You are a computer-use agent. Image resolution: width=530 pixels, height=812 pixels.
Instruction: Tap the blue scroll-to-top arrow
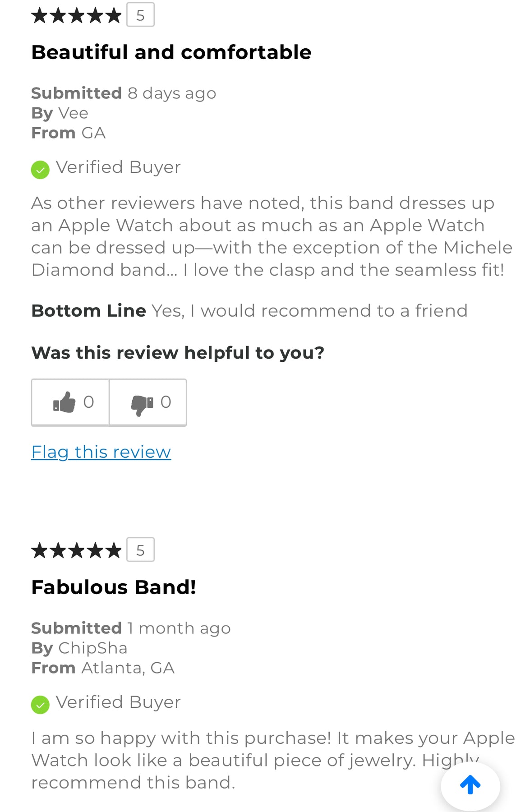pos(470,785)
